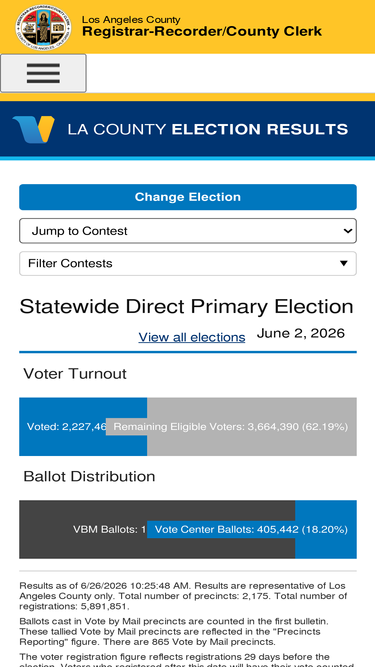
Task: Click the blue and yellow V election logo
Action: (x=34, y=129)
